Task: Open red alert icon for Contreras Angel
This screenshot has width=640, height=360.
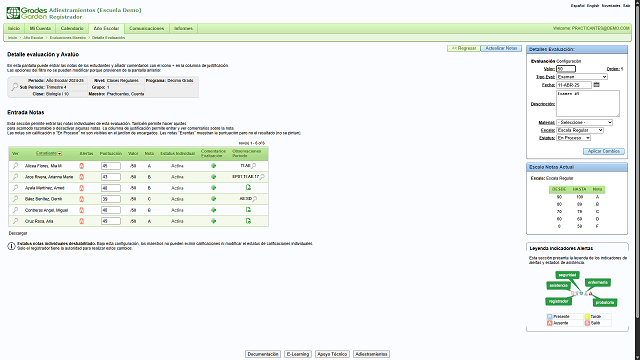Action: pos(81,210)
